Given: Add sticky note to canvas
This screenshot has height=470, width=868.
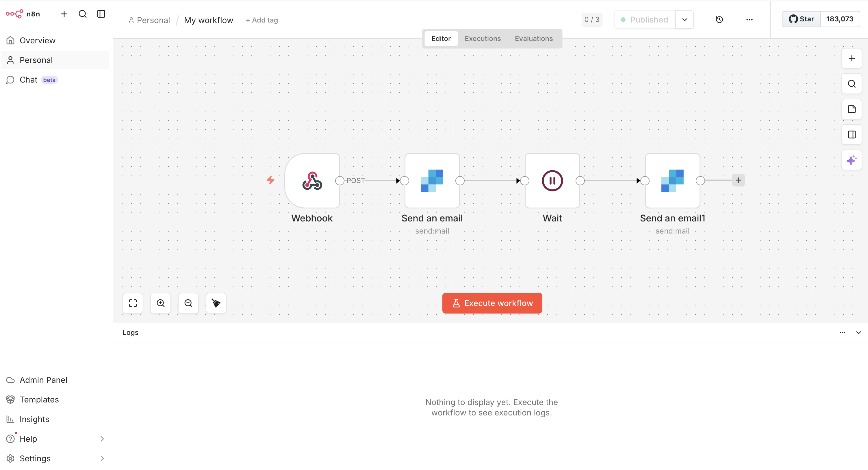Looking at the screenshot, I should tap(852, 109).
